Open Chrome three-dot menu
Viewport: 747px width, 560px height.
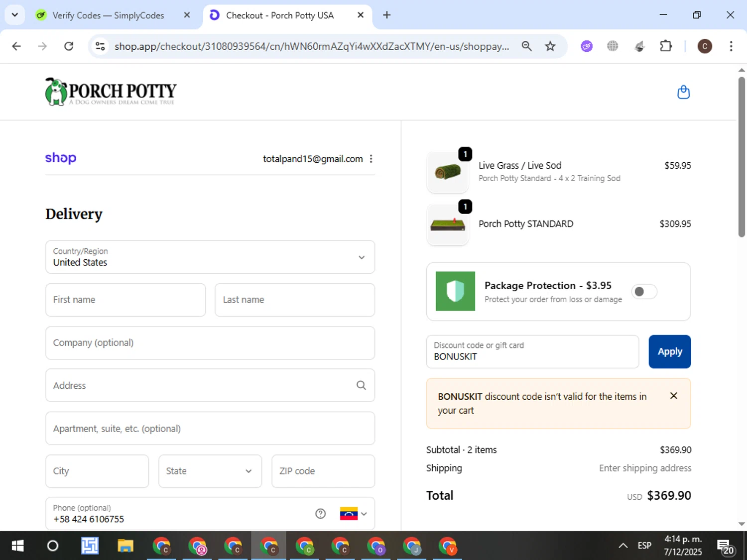tap(731, 46)
